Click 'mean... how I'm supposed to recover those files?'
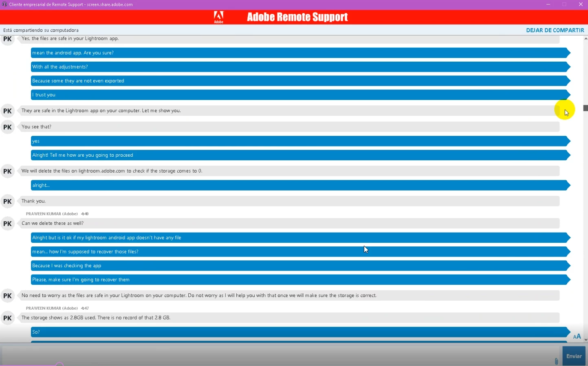This screenshot has height=366, width=588. (x=300, y=252)
